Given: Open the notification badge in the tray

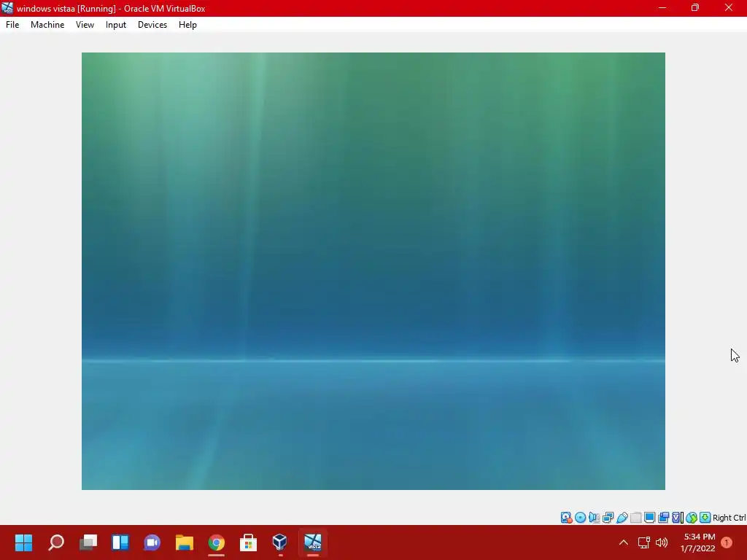Looking at the screenshot, I should (x=727, y=542).
